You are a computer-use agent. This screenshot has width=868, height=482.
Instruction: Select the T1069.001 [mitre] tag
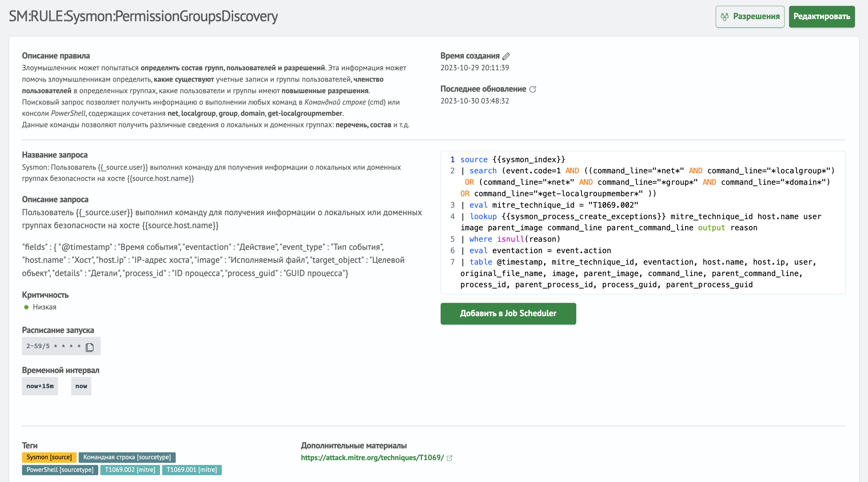coord(192,470)
